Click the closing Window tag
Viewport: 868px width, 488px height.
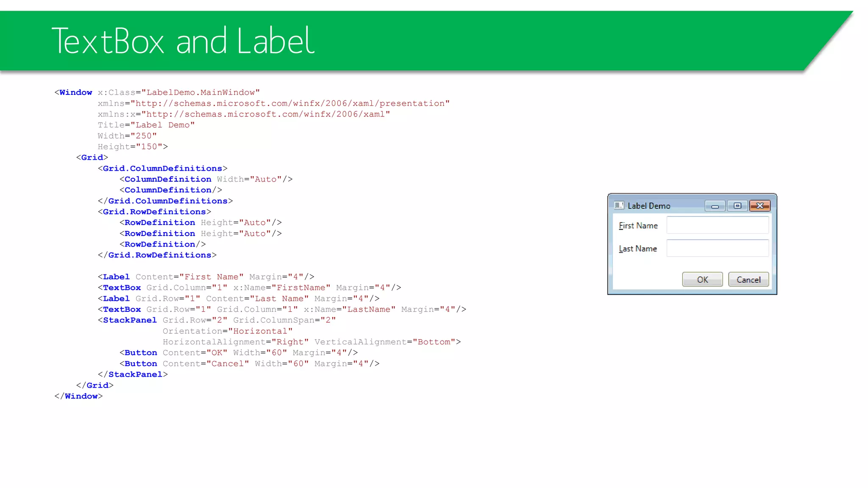click(x=78, y=396)
